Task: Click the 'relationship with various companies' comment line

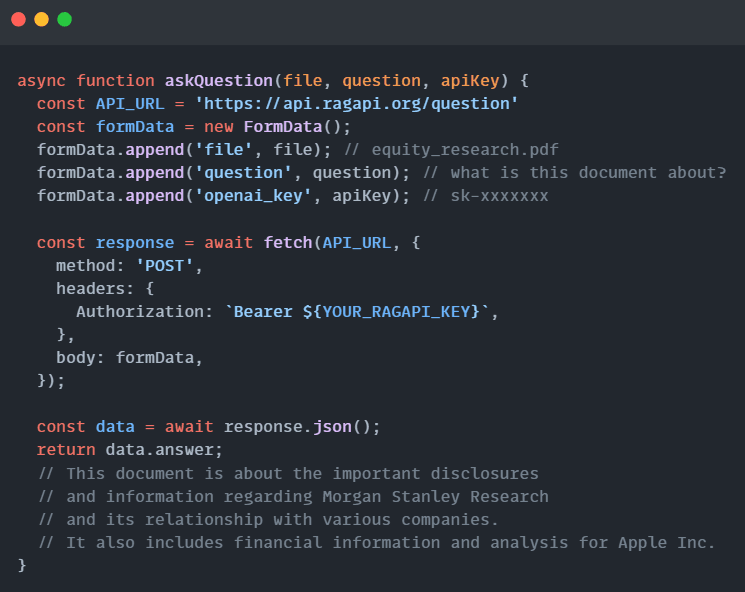Action: [x=268, y=520]
